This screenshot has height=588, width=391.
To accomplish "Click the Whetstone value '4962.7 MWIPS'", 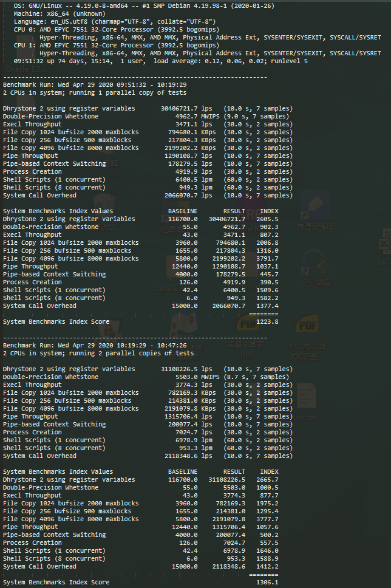I will click(197, 116).
